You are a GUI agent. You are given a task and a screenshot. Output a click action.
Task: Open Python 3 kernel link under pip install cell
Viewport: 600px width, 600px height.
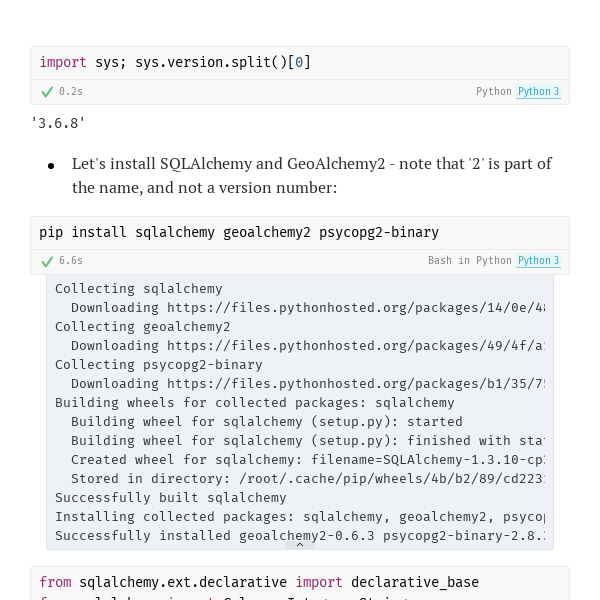[538, 261]
